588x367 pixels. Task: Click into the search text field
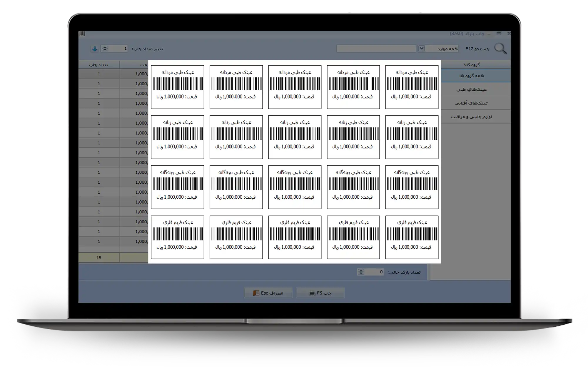pos(376,49)
